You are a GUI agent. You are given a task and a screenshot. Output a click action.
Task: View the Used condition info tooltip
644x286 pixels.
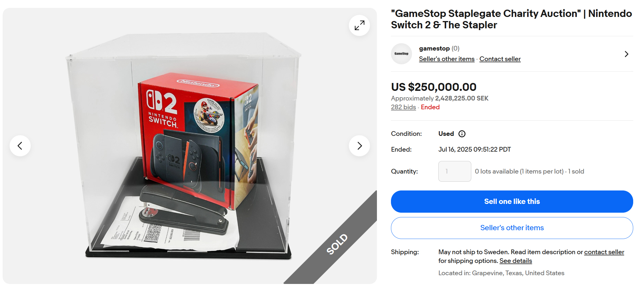(x=462, y=134)
